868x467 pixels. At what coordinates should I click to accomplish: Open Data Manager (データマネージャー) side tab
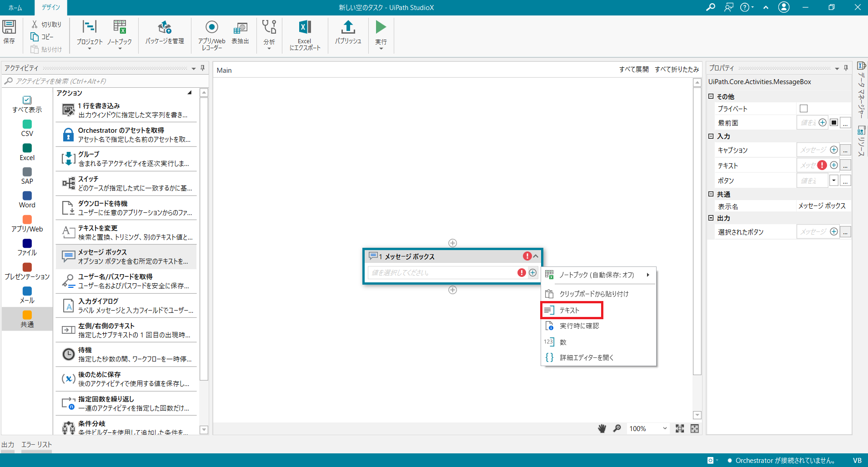861,89
